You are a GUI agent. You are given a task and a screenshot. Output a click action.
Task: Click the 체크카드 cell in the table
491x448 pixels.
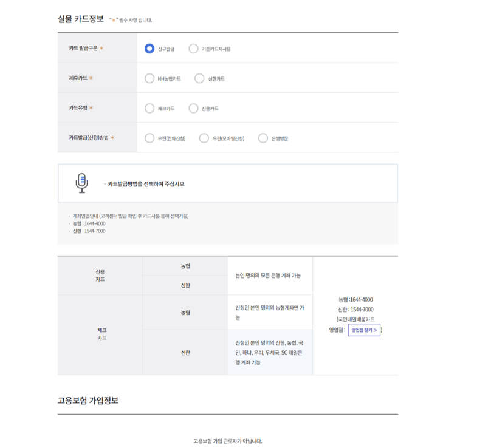[99, 333]
